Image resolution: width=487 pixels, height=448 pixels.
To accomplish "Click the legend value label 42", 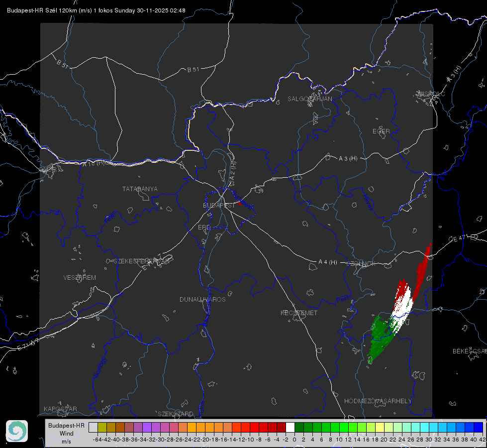I will pyautogui.click(x=483, y=440).
